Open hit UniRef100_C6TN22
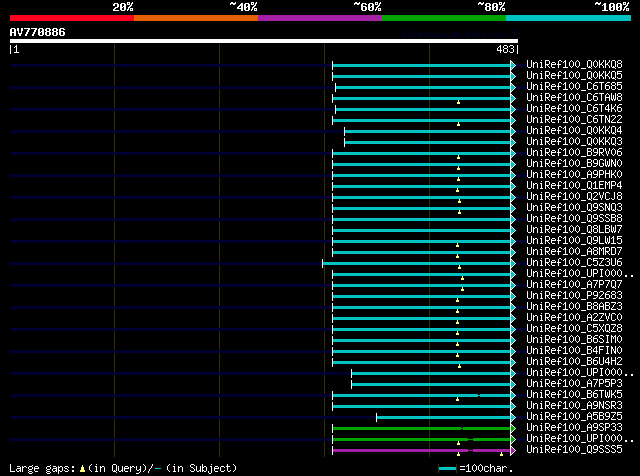The image size is (640, 476). 574,120
